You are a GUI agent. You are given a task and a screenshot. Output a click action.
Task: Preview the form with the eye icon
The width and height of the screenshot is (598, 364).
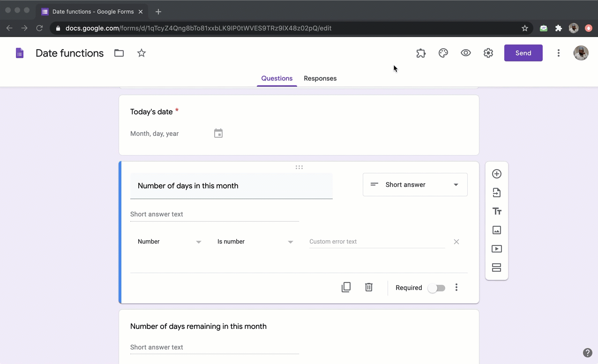point(465,53)
